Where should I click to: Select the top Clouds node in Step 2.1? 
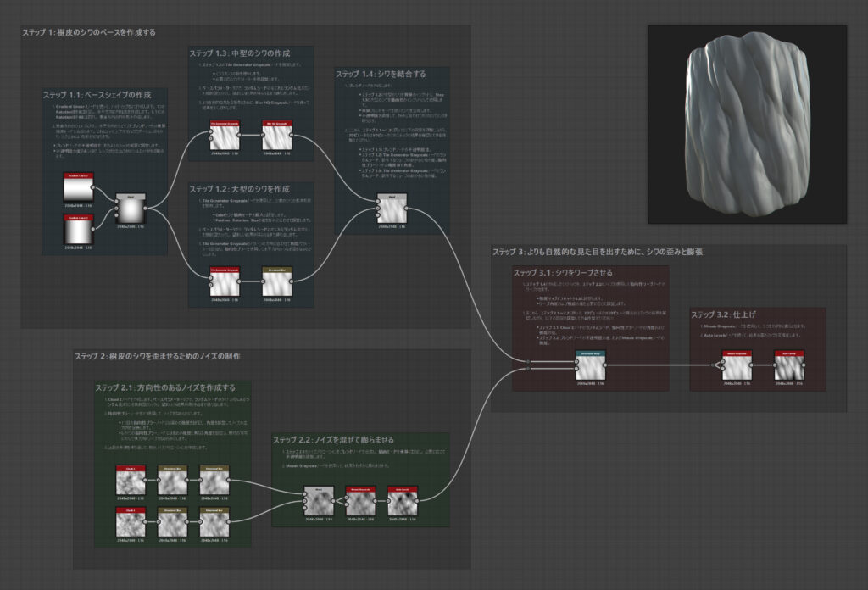131,481
